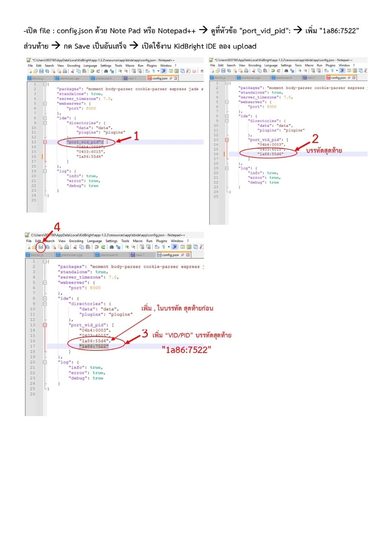Screen dimensions: 392x555
Task: Collapse the directories fold at line 9, top-right window
Action: click(x=227, y=121)
